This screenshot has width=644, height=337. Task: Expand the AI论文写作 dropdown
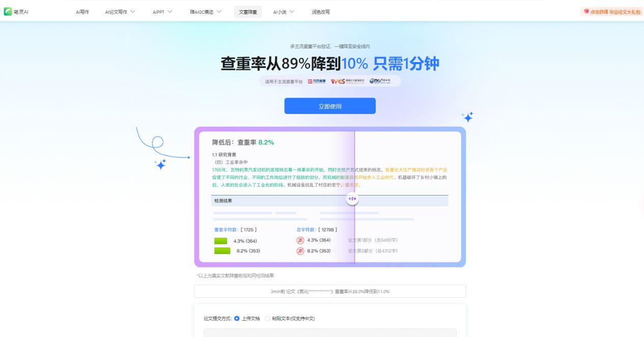(120, 12)
